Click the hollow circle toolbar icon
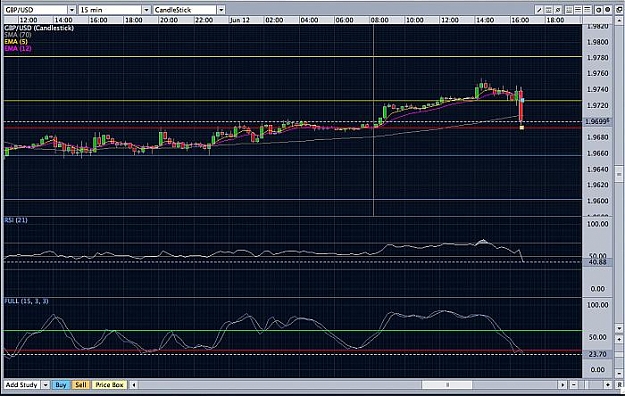Viewport: 625px width, 396px height. click(x=598, y=10)
